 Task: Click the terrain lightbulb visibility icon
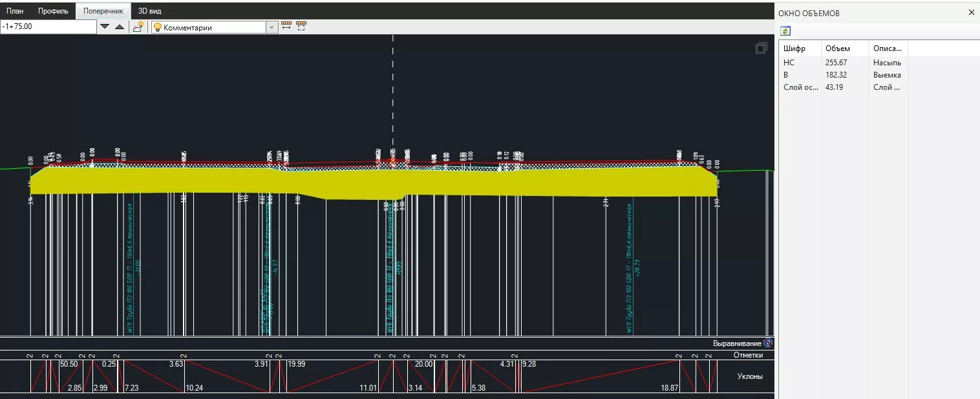pos(138,27)
